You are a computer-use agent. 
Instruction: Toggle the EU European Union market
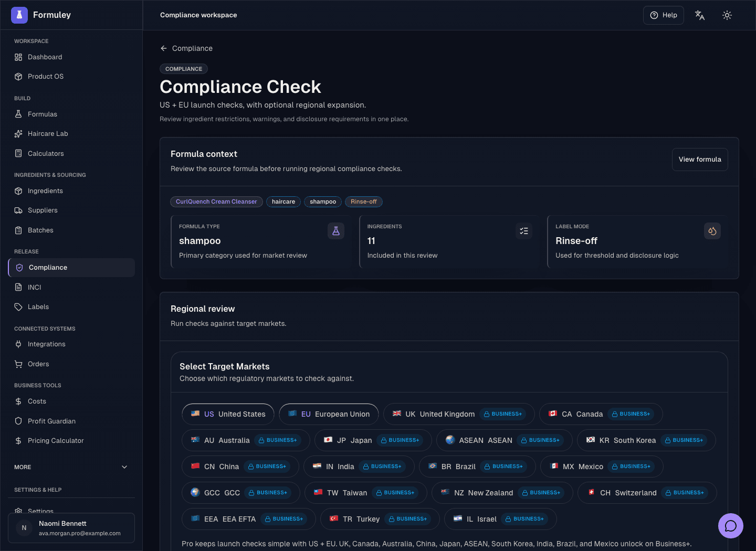click(x=329, y=414)
